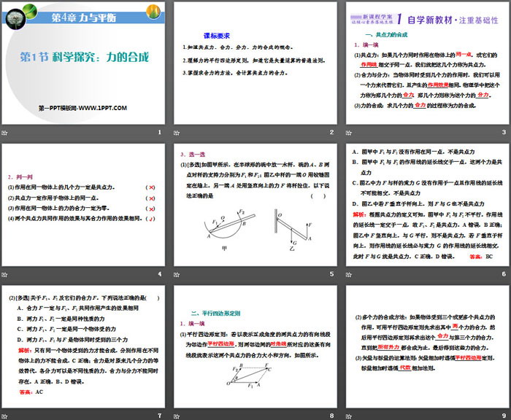Click the transition star icon under slide 2
This screenshot has height=420, width=511.
[x=176, y=132]
